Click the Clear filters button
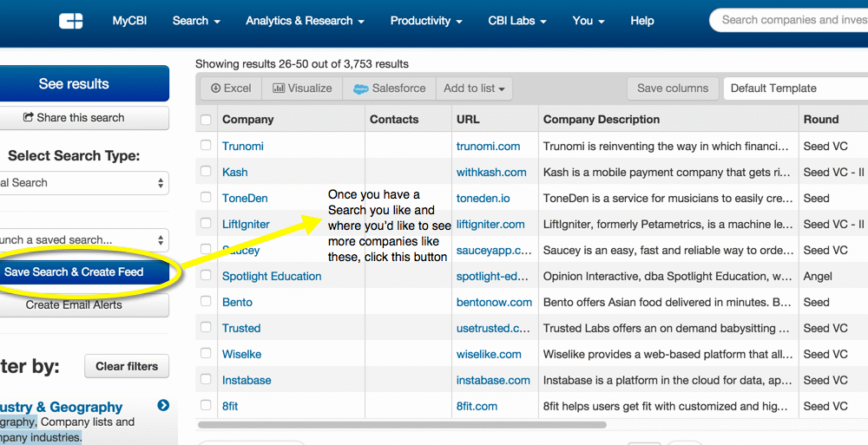The image size is (868, 445). 127,366
